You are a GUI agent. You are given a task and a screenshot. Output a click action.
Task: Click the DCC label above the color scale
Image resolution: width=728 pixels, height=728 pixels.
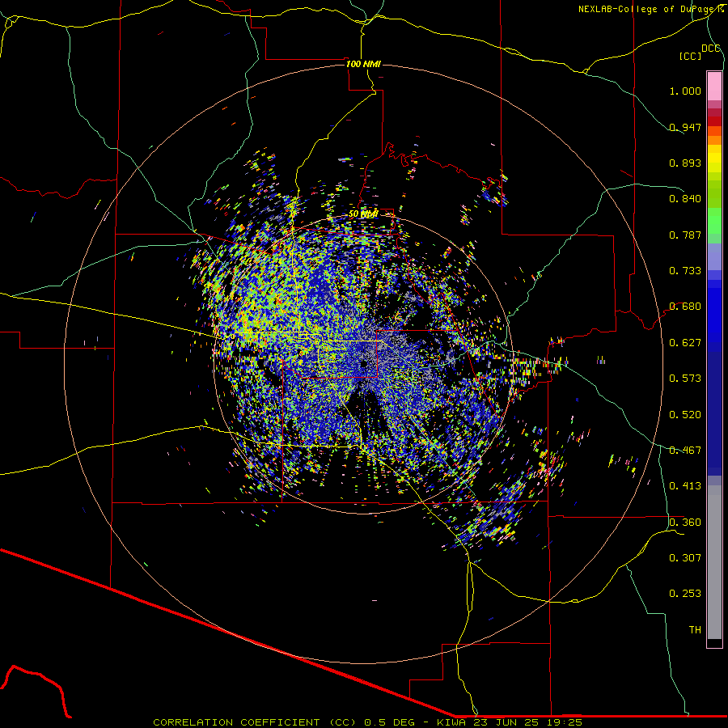(x=710, y=49)
